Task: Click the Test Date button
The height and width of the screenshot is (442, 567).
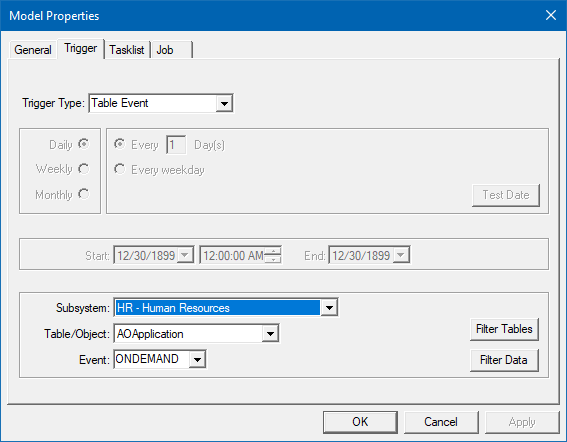Action: 506,195
